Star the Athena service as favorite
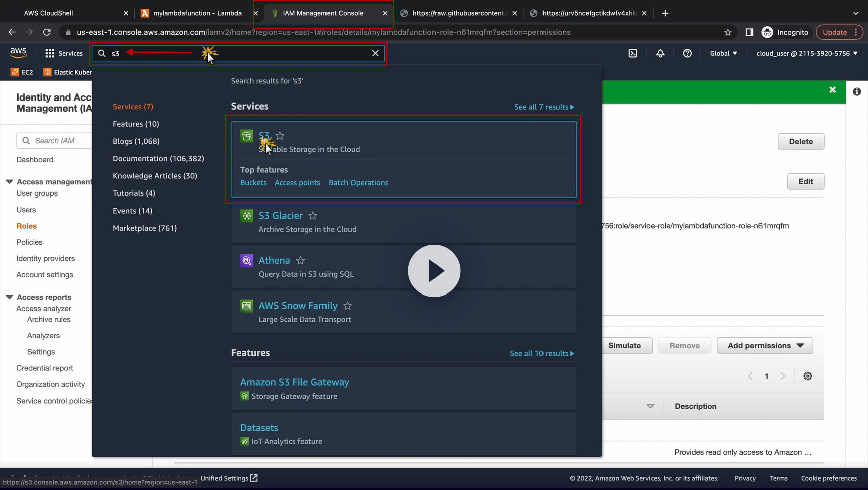This screenshot has width=868, height=490. click(x=300, y=260)
